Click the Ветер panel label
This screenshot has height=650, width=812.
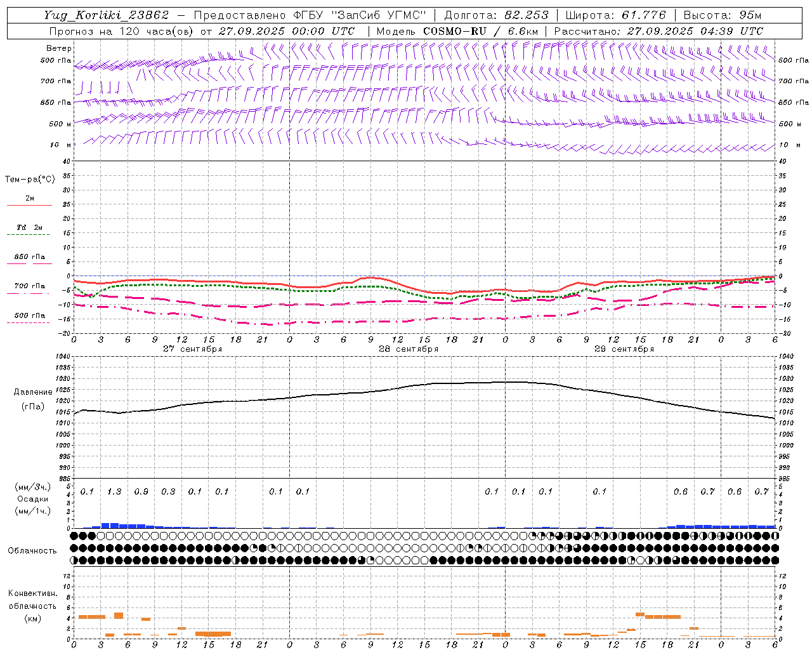pyautogui.click(x=59, y=48)
